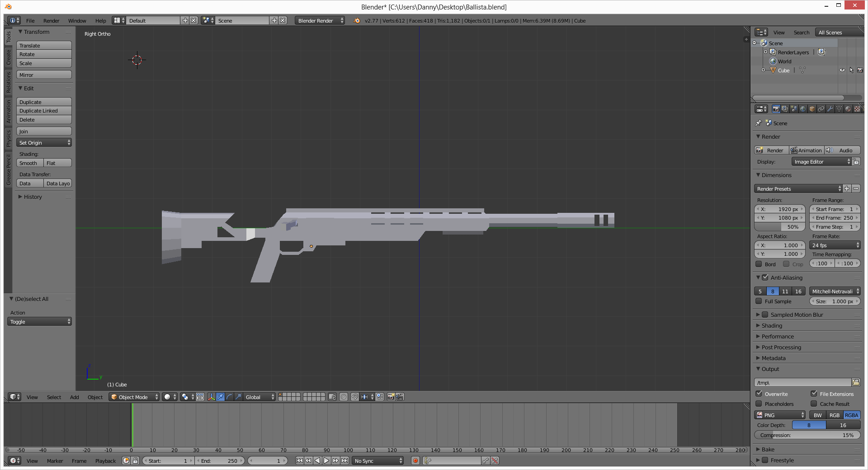Uncheck the Overwrite output option
868x470 pixels.
[759, 394]
